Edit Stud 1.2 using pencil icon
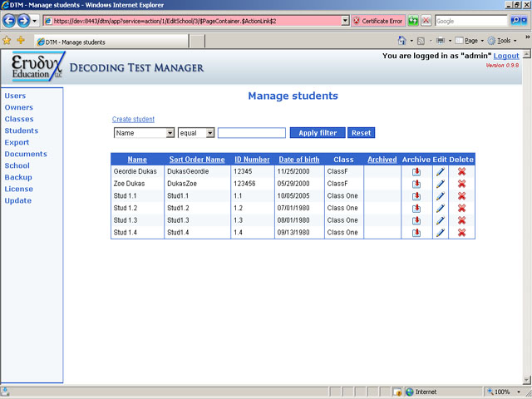 [441, 209]
